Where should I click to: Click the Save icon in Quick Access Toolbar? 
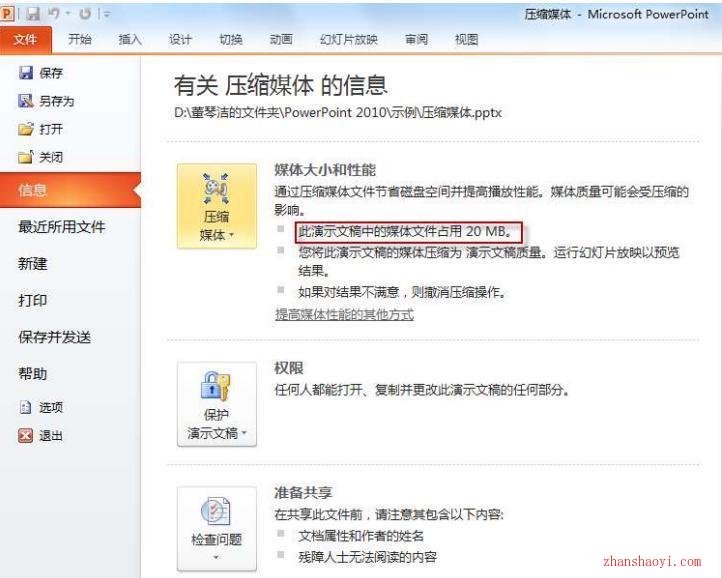[x=33, y=14]
